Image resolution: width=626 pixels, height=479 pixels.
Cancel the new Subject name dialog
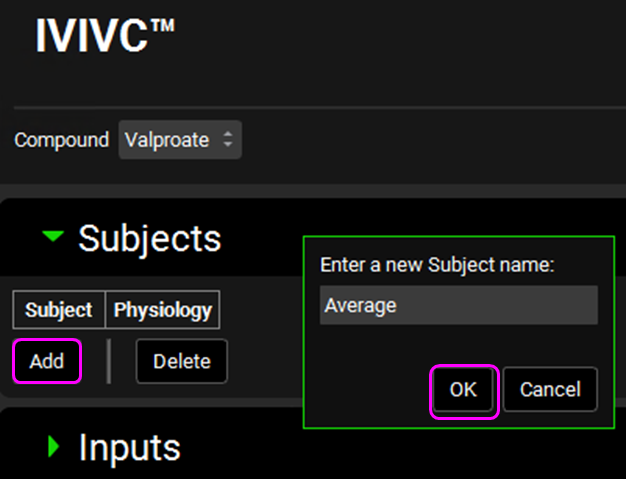549,390
